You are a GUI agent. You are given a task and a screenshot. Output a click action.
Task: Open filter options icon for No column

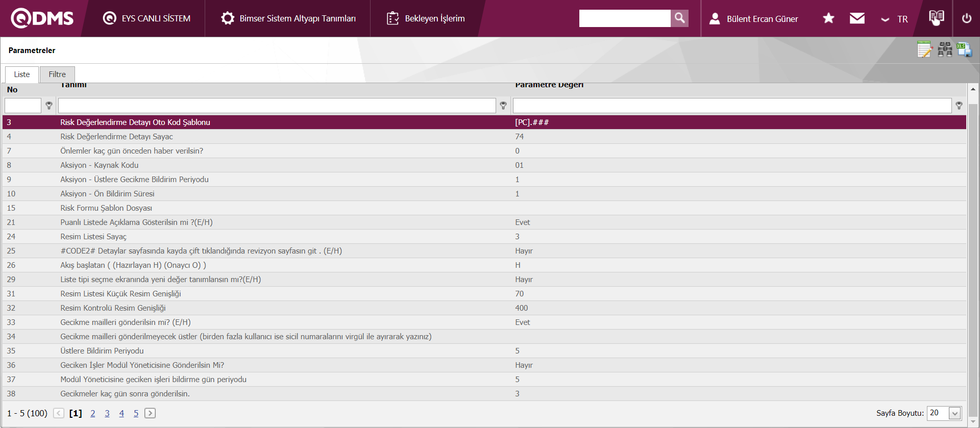point(49,106)
